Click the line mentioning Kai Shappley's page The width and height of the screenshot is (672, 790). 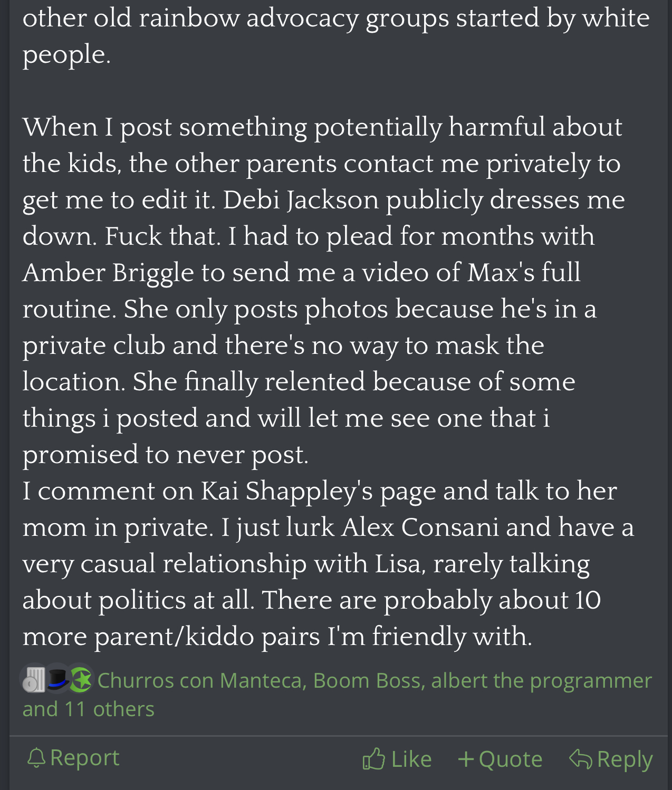[x=320, y=491]
